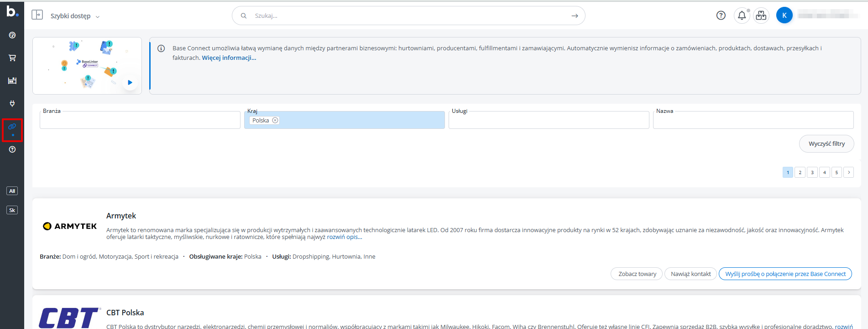The width and height of the screenshot is (868, 329).
Task: Select the Sk sidebar badge
Action: (12, 210)
